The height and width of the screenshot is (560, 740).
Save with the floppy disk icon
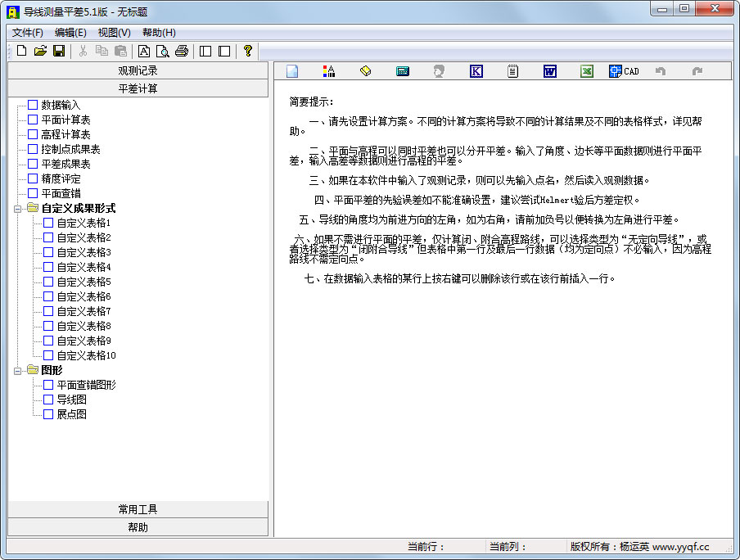click(59, 51)
